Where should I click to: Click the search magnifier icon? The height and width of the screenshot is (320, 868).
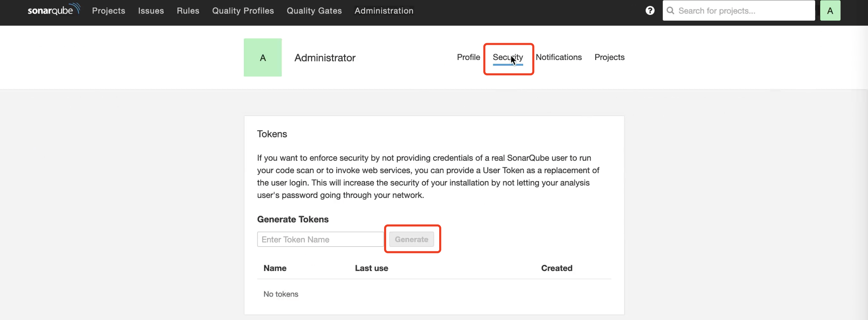pos(670,10)
